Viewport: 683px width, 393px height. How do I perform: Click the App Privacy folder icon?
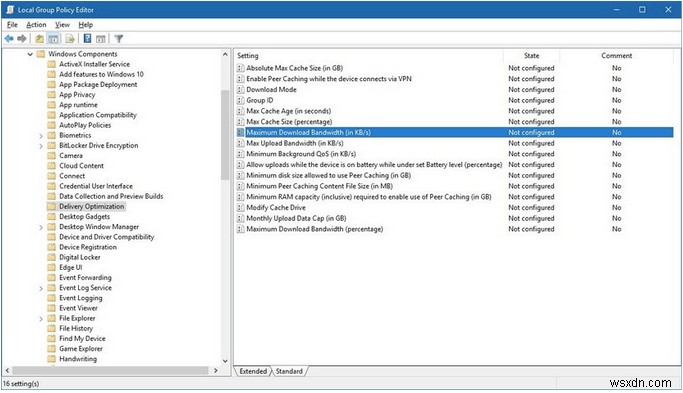51,95
